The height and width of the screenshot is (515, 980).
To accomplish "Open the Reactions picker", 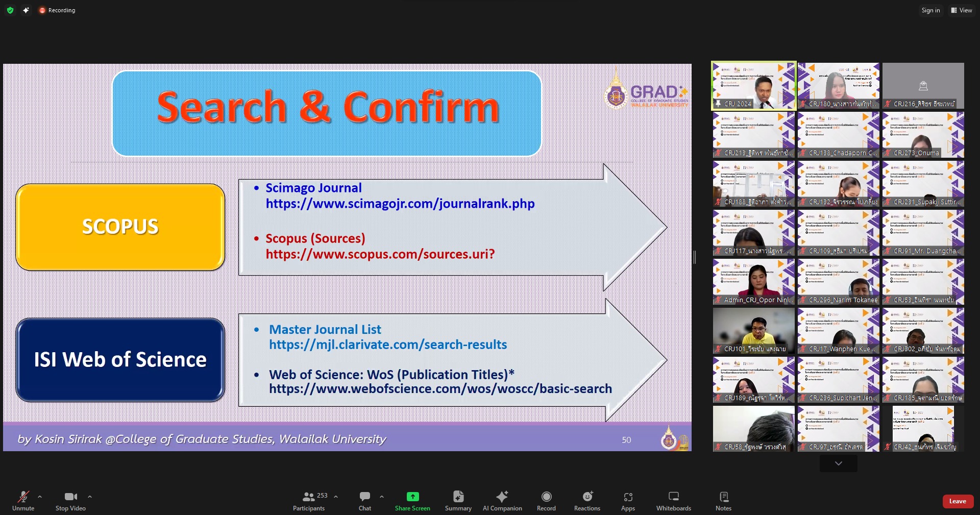I will [x=587, y=501].
